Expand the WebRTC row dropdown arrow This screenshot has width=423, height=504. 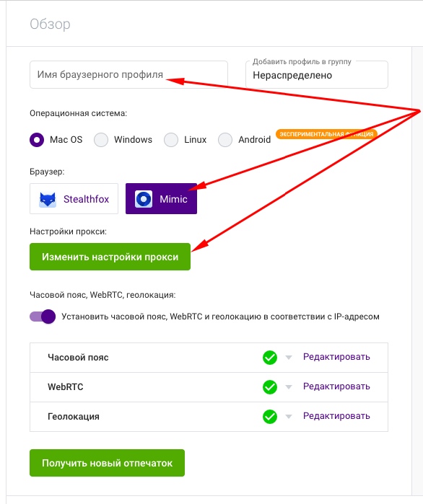pyautogui.click(x=289, y=387)
